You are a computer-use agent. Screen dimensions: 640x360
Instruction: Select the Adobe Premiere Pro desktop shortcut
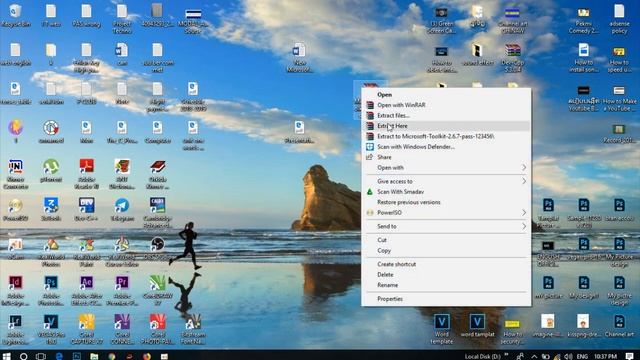click(x=122, y=291)
